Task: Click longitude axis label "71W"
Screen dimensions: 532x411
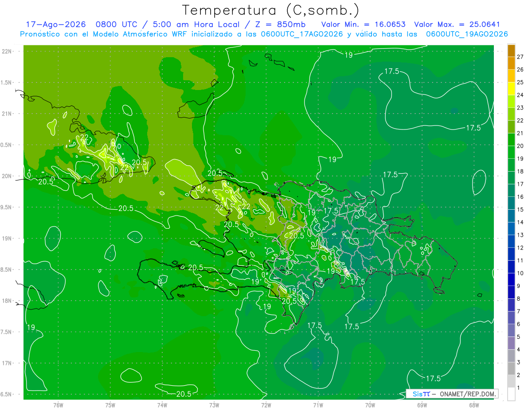Action: click(318, 405)
